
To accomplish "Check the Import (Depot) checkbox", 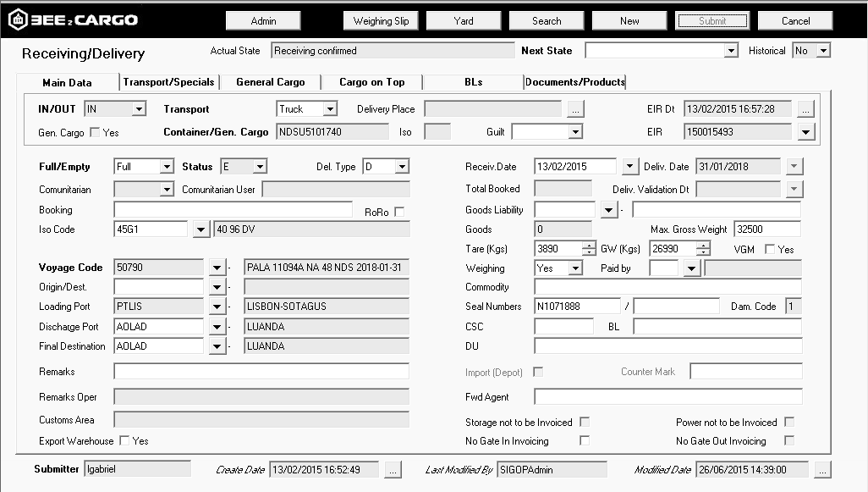I will coord(538,372).
